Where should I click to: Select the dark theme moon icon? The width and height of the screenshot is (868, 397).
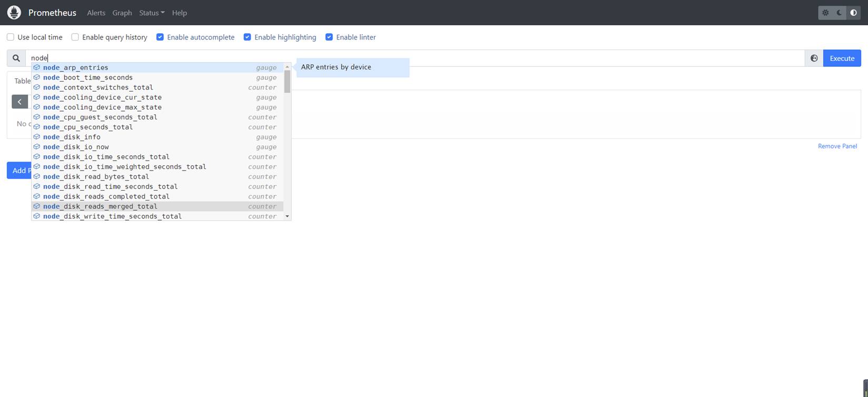click(x=840, y=13)
